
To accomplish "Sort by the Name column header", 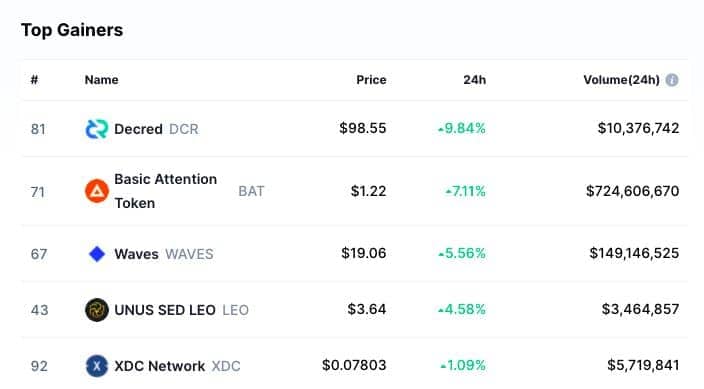I will pos(101,80).
